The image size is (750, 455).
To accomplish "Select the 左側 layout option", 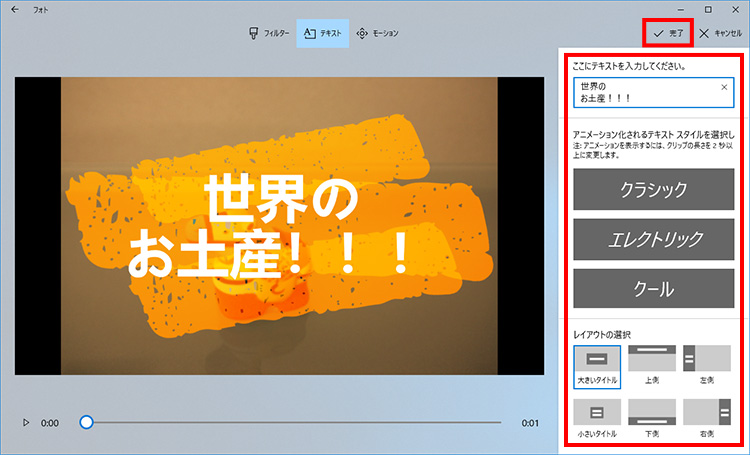I will [x=707, y=366].
